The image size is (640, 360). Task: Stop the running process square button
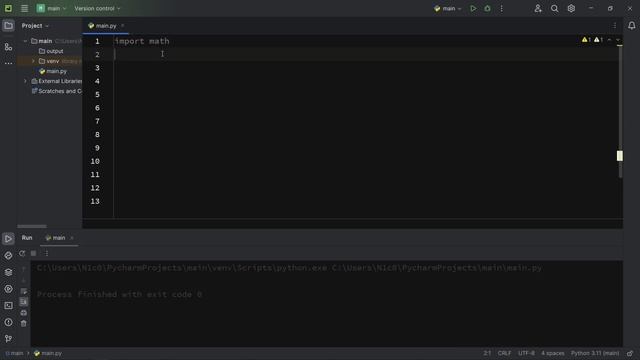33,253
